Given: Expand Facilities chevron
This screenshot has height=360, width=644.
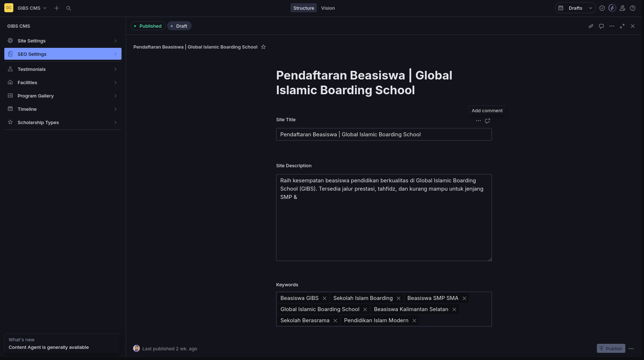Looking at the screenshot, I should point(115,82).
